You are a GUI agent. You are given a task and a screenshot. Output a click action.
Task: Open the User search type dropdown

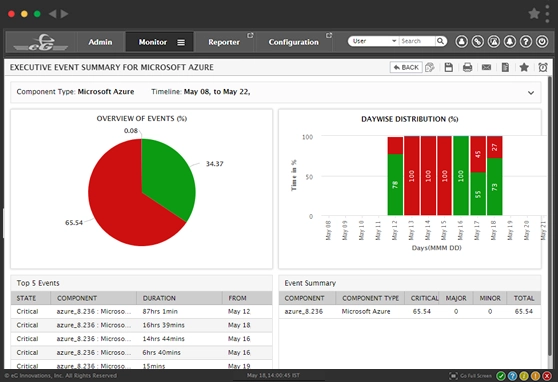point(374,41)
